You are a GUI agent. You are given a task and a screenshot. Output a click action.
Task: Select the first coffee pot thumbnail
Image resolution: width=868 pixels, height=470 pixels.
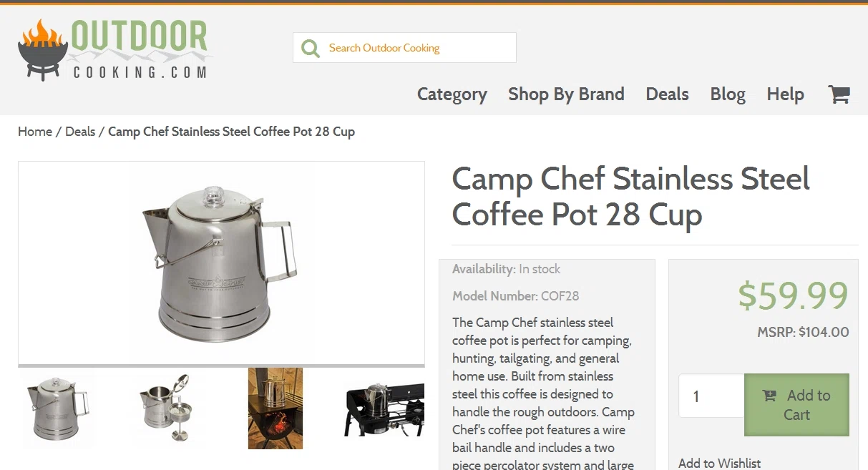coord(58,408)
